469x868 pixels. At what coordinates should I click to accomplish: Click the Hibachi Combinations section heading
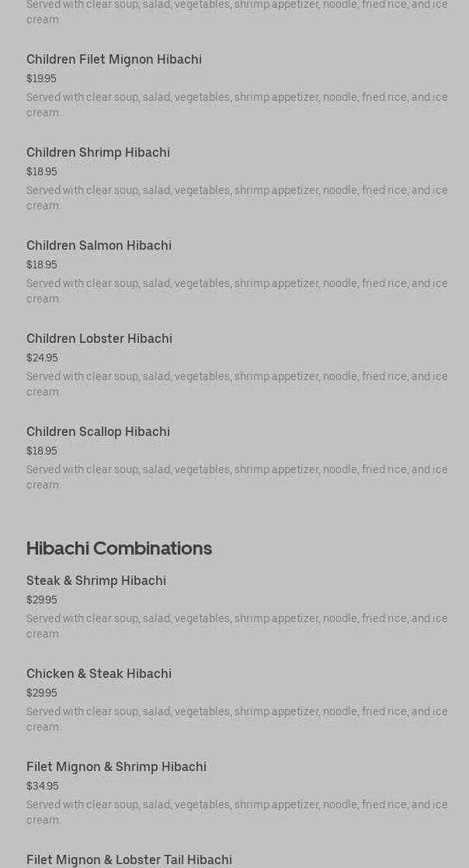(119, 548)
